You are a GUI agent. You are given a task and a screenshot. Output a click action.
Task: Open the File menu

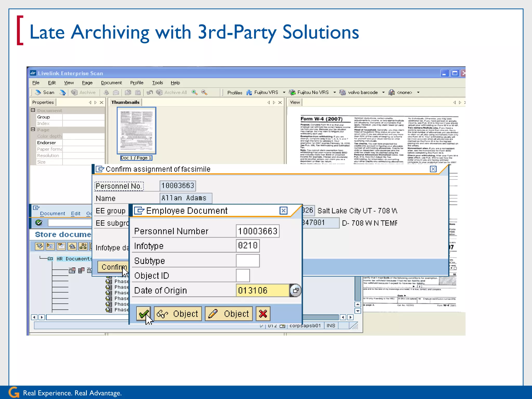(36, 83)
